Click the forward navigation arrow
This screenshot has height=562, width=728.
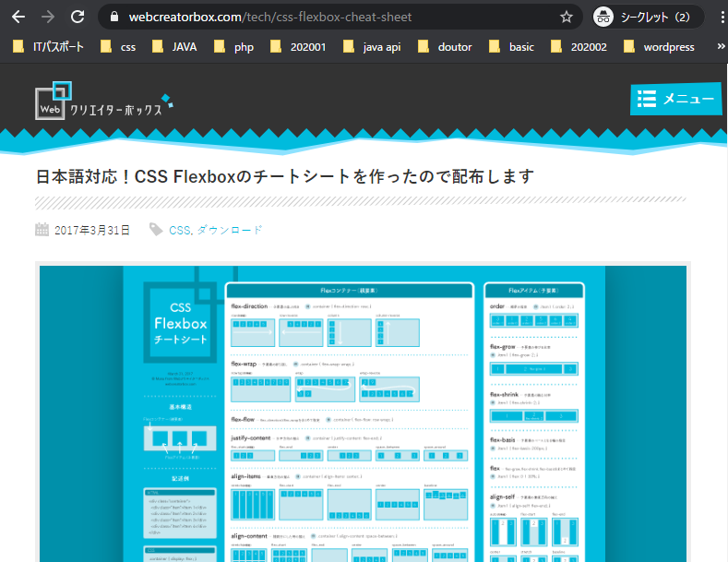tap(47, 18)
